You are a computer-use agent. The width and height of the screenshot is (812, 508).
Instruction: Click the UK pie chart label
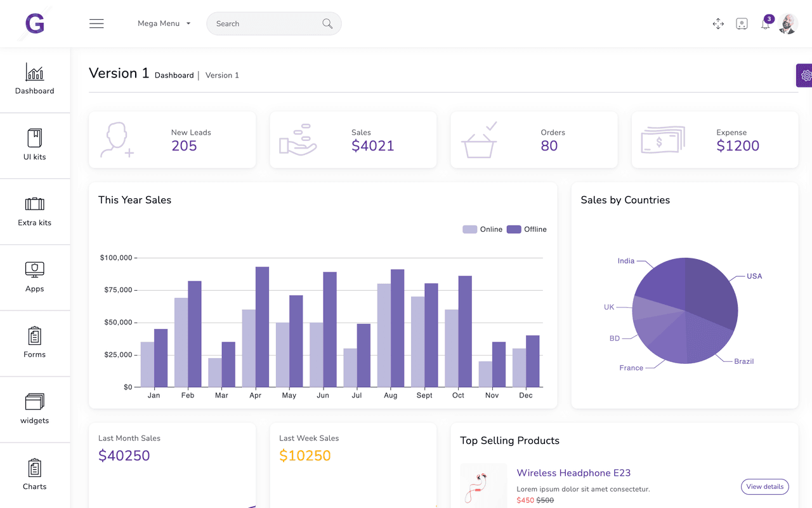[609, 307]
